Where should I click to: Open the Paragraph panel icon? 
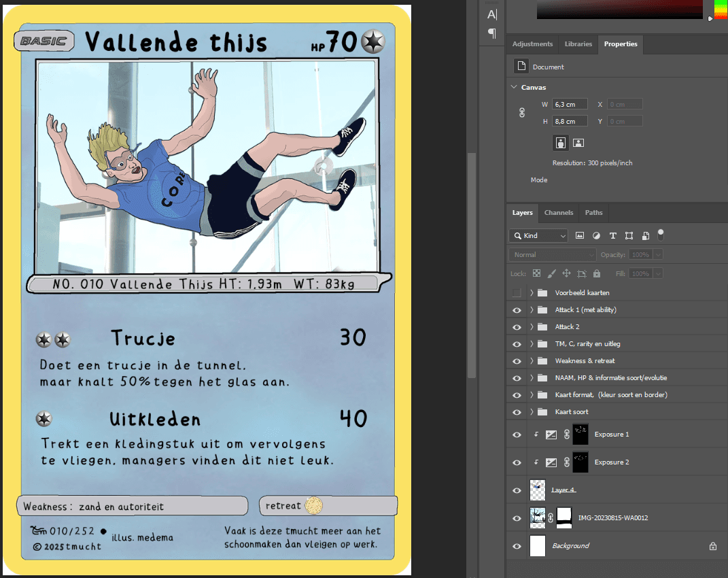coord(492,33)
